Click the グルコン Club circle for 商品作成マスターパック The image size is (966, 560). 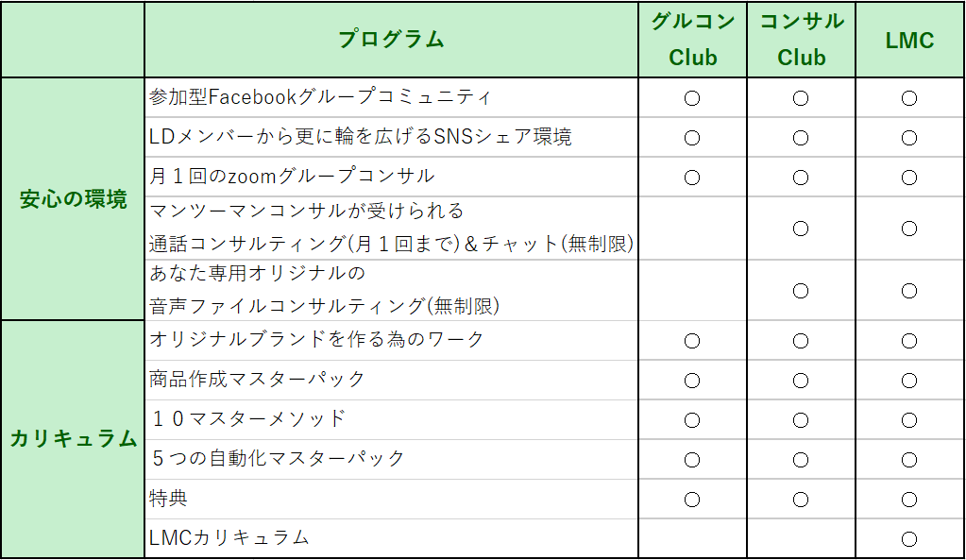[692, 381]
